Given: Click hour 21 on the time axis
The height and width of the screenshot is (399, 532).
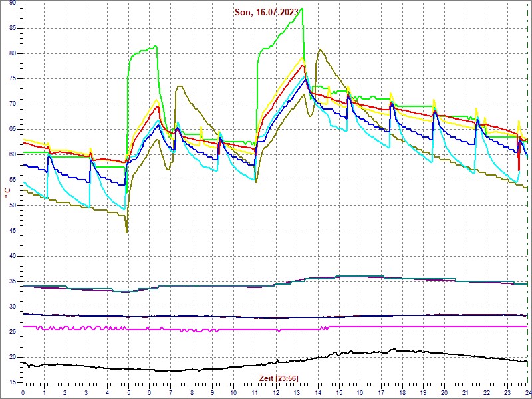Looking at the screenshot, I should click(465, 392).
